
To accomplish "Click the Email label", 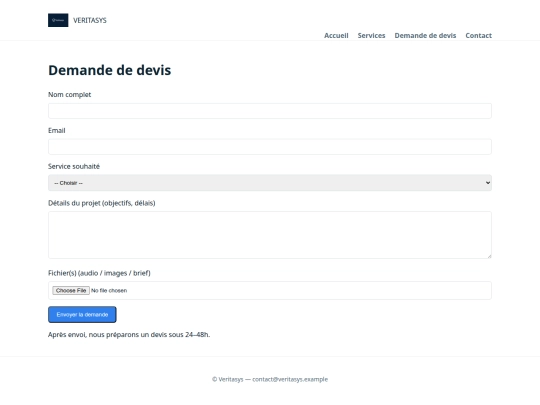I will (56, 131).
